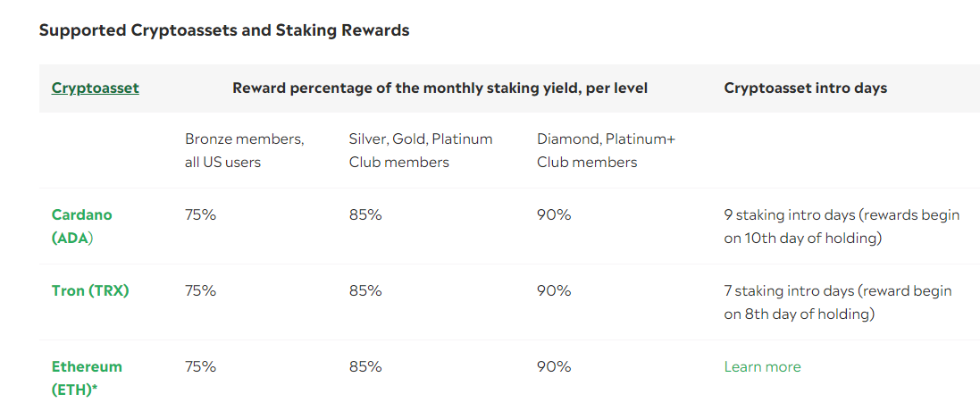Select the Silver, Gold, Platinum Club members subheader
The height and width of the screenshot is (411, 980).
(x=421, y=150)
